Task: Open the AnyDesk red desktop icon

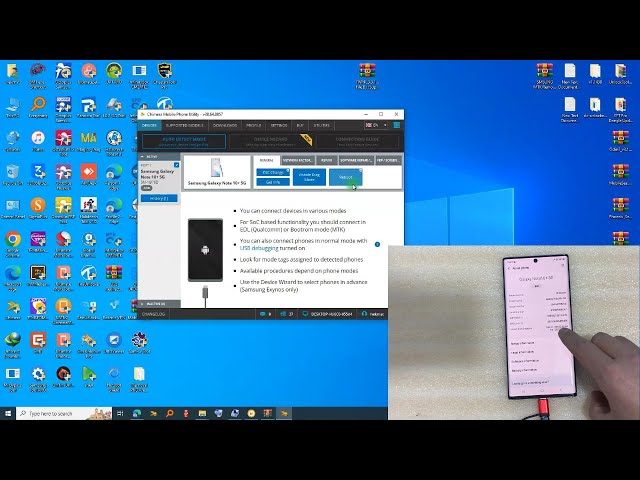Action: pyautogui.click(x=89, y=175)
